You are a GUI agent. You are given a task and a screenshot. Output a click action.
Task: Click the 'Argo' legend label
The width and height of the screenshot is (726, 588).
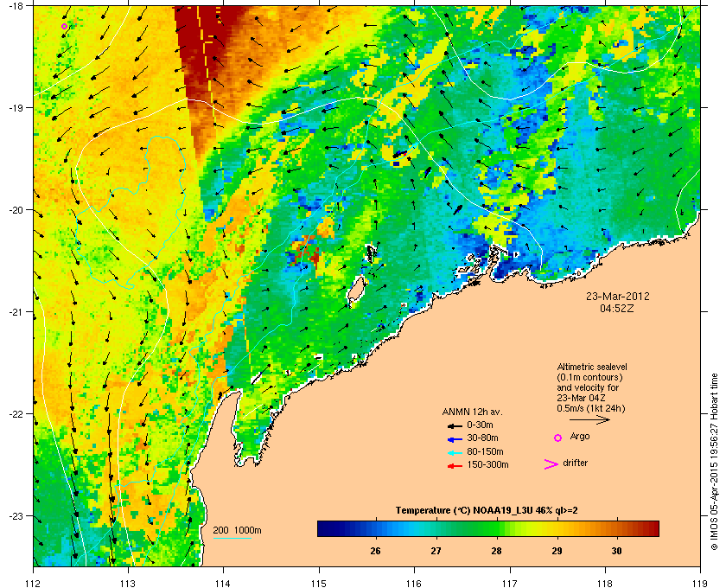(x=580, y=437)
